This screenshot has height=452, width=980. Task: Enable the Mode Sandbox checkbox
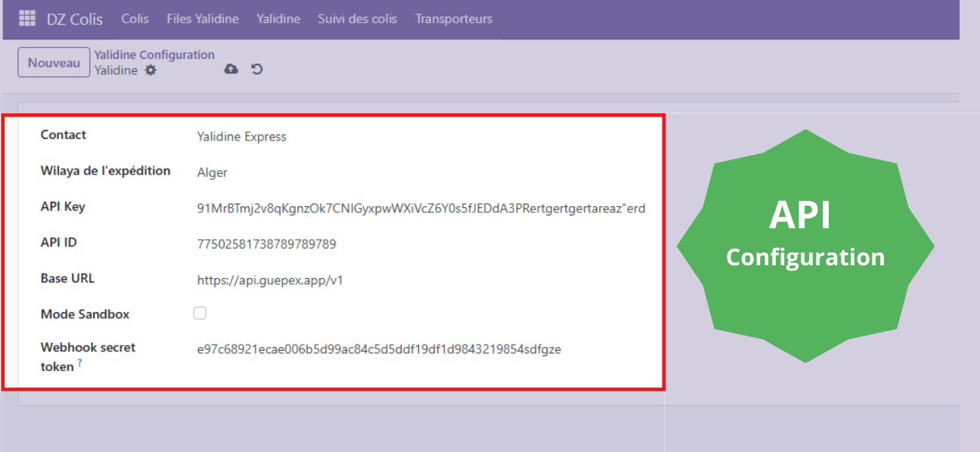tap(200, 313)
